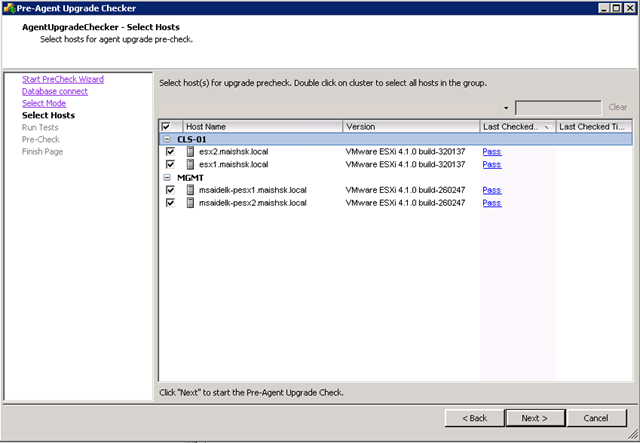Open Pass result for esx2.maishsk.local

[x=492, y=151]
